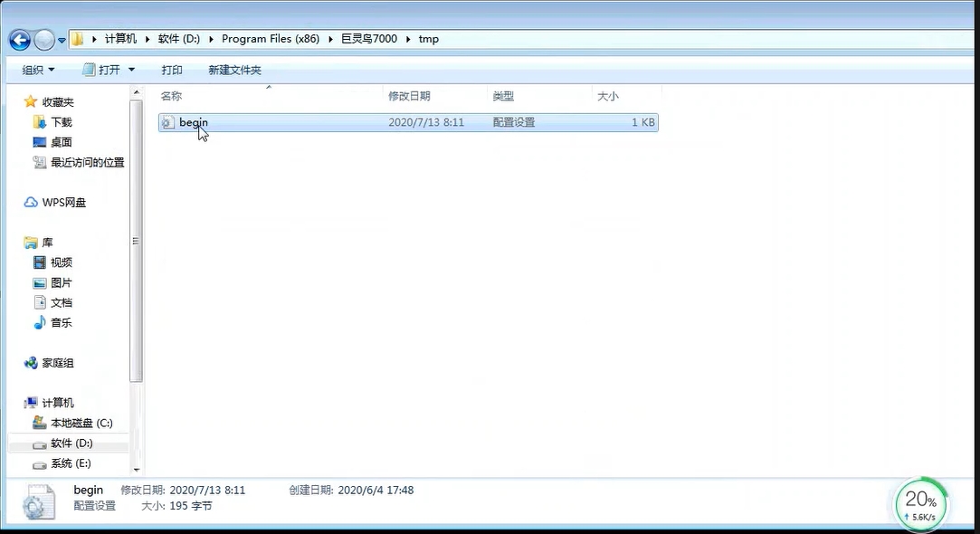The image size is (980, 534).
Task: Expand the 打开 (Open) dropdown arrow
Action: [131, 70]
